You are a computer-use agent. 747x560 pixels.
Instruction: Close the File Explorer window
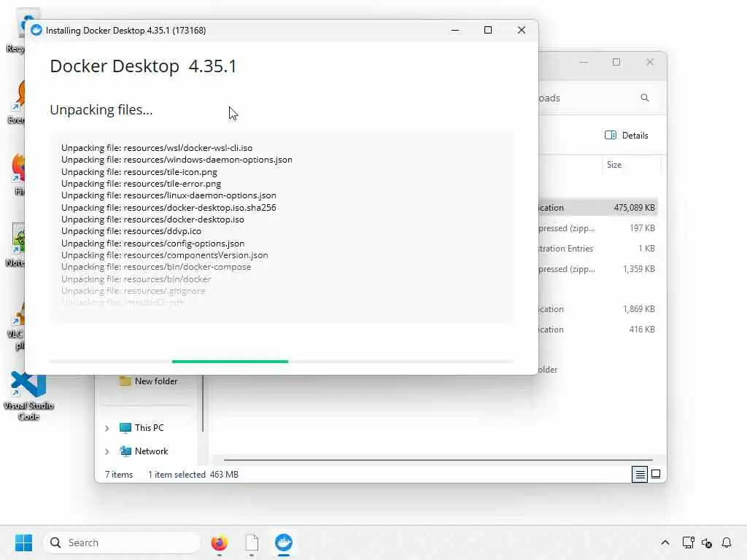pyautogui.click(x=650, y=62)
